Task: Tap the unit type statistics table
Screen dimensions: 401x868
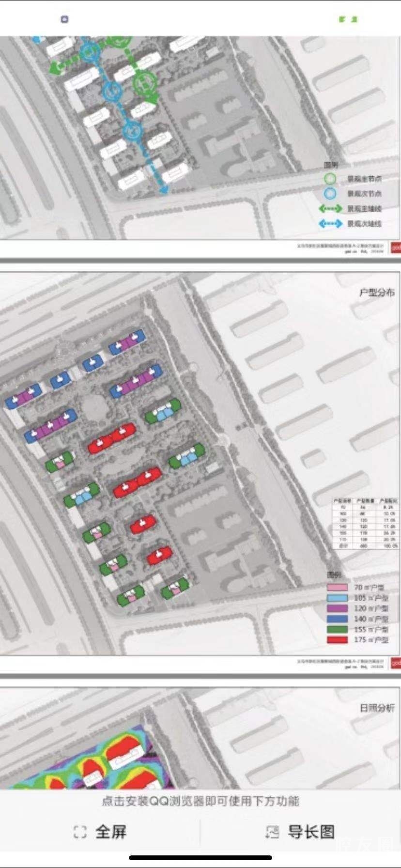Action: pyautogui.click(x=365, y=523)
